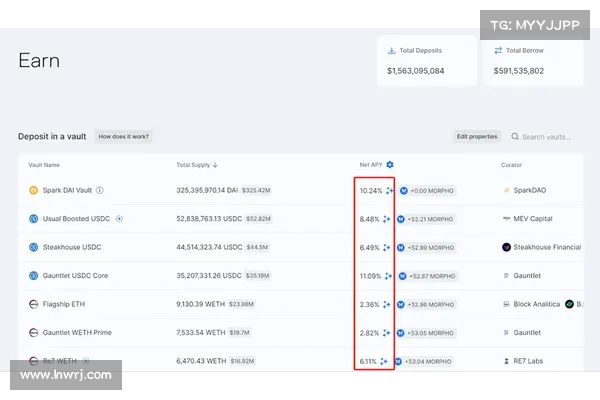Click the RE7 Labs curator name
Viewport: 600px width, 400px height.
(528, 361)
